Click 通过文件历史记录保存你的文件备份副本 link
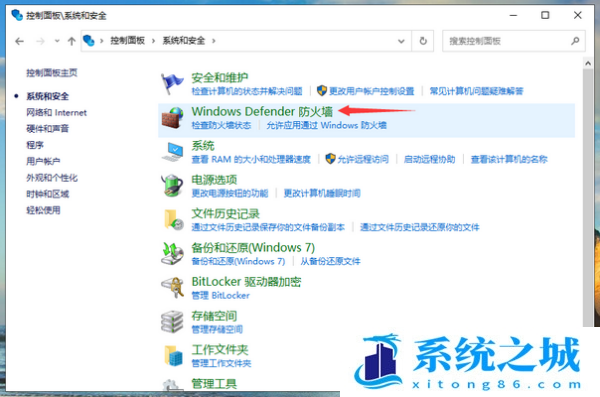600x397 pixels. pyautogui.click(x=268, y=227)
